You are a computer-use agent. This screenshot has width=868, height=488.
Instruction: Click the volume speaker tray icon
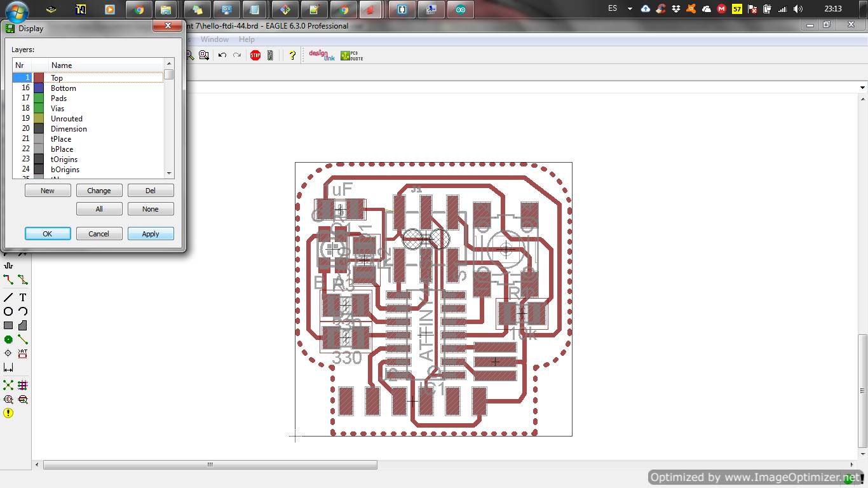pyautogui.click(x=798, y=9)
